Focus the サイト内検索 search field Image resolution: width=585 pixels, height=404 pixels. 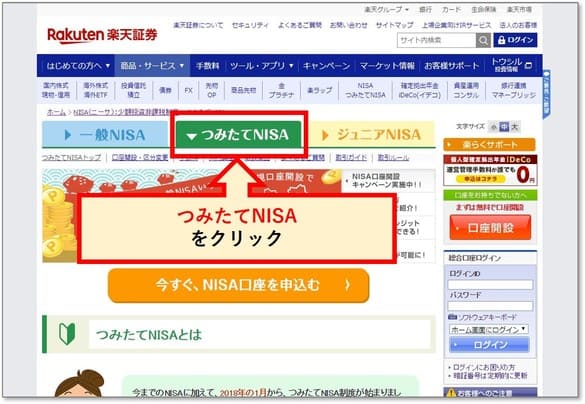(x=437, y=40)
